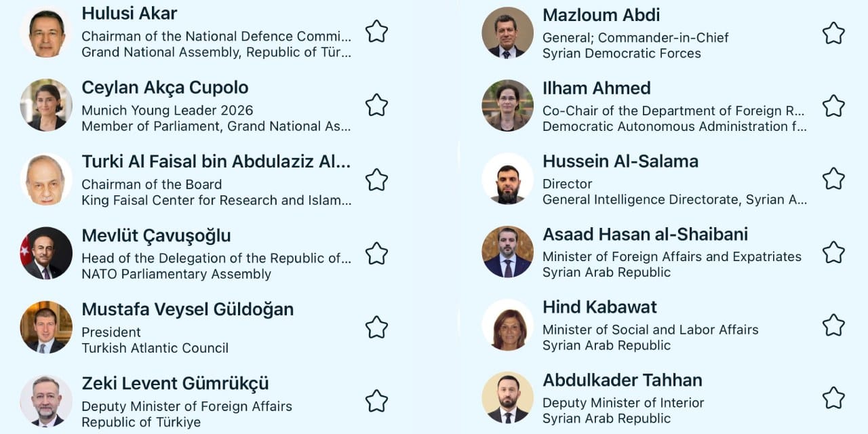The width and height of the screenshot is (868, 434).
Task: Tap Zeki Levent Gümrükçü's avatar
Action: [x=46, y=401]
